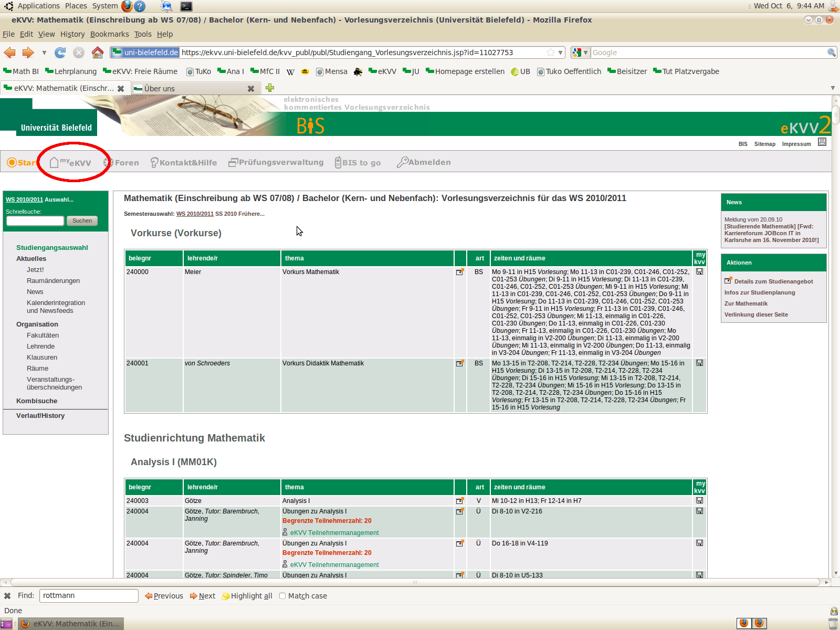Reload the current page
The image size is (840, 630).
pos(60,52)
